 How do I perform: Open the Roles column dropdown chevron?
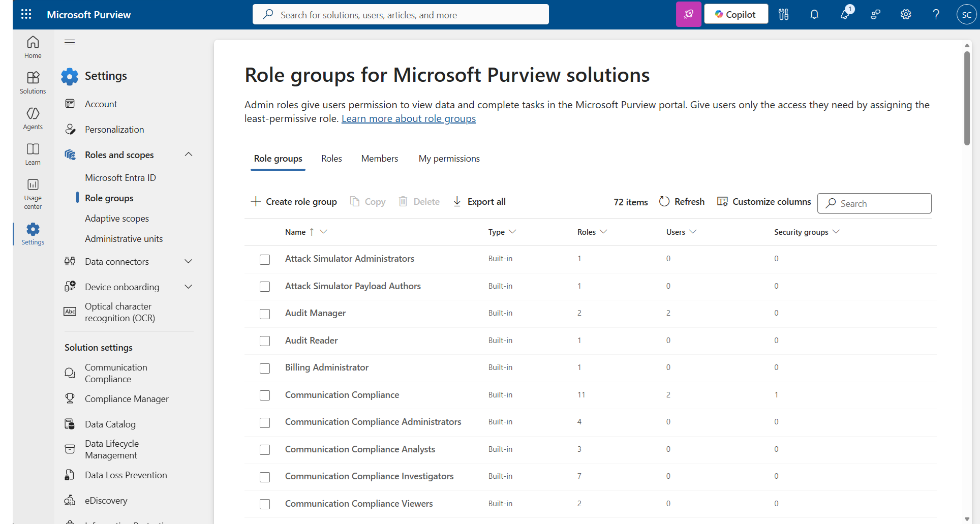(603, 232)
